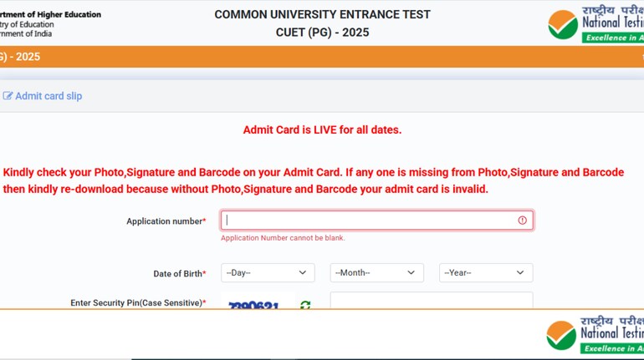The width and height of the screenshot is (644, 360).
Task: Click the Application number label
Action: (x=165, y=221)
